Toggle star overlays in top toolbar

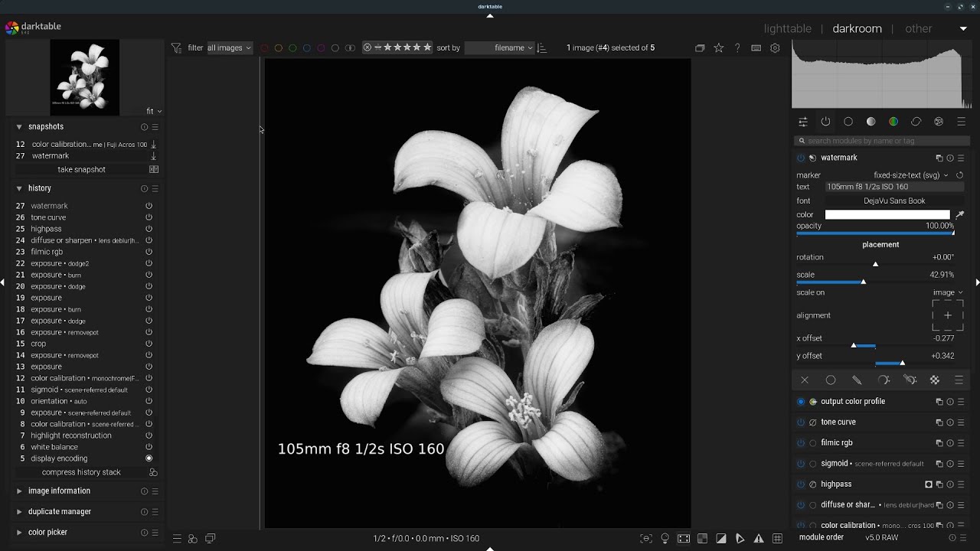[718, 48]
